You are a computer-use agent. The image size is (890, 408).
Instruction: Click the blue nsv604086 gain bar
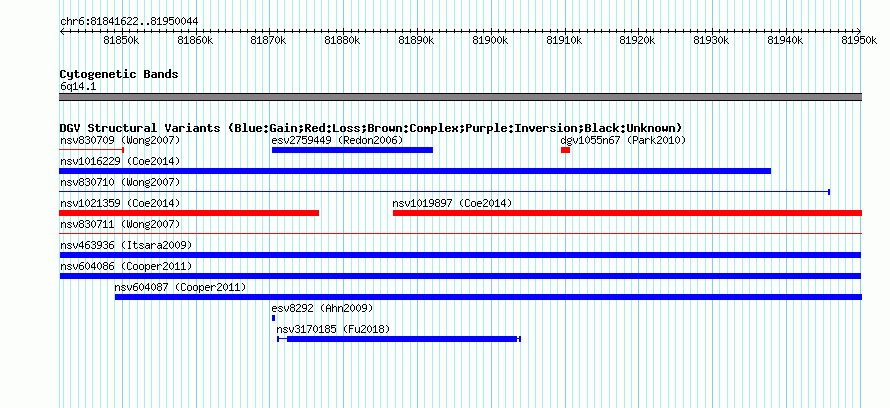(x=460, y=276)
